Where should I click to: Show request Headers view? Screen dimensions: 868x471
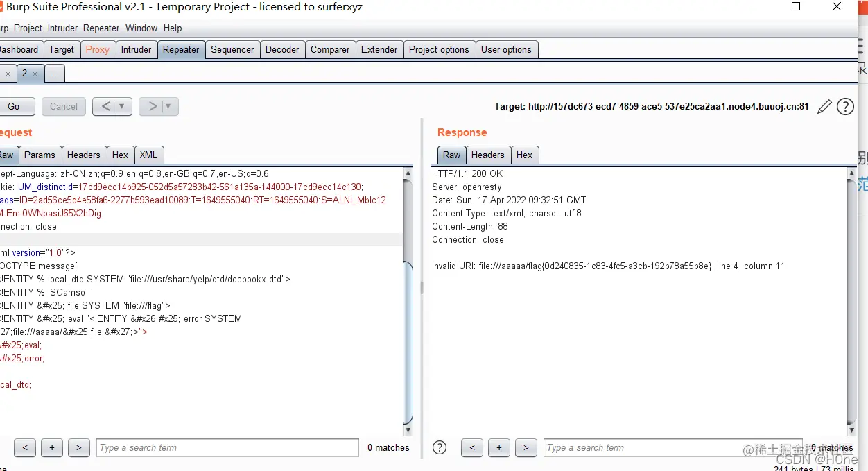point(84,155)
